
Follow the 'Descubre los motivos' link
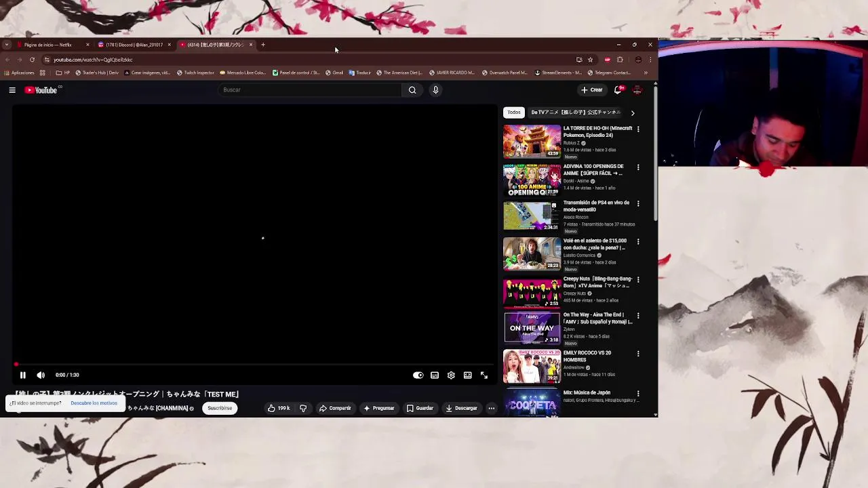point(94,403)
